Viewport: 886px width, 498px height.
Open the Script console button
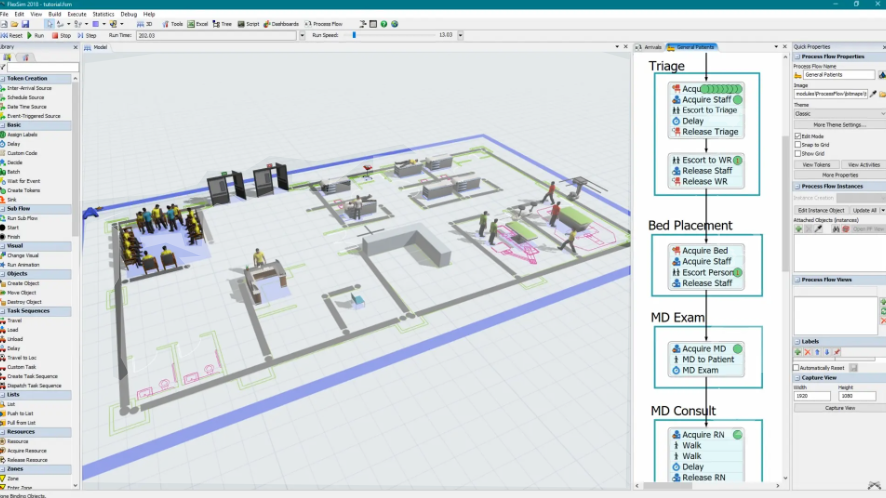248,24
